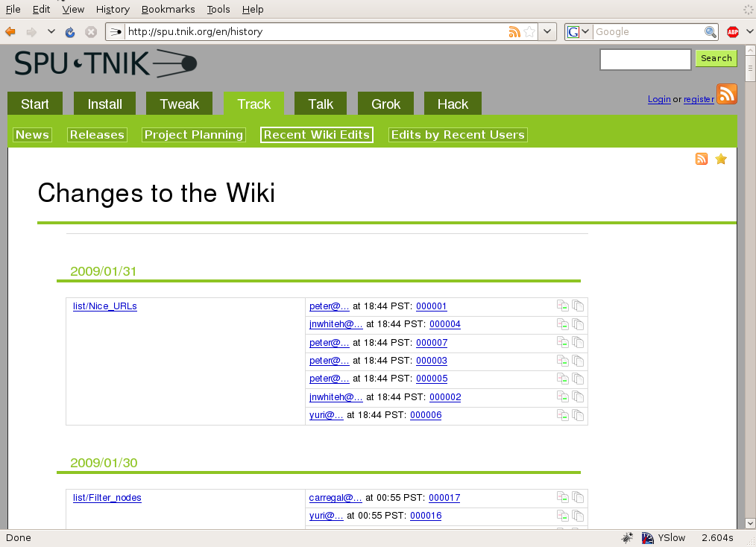The width and height of the screenshot is (756, 547).
Task: Switch to the Hack tab
Action: click(x=453, y=104)
